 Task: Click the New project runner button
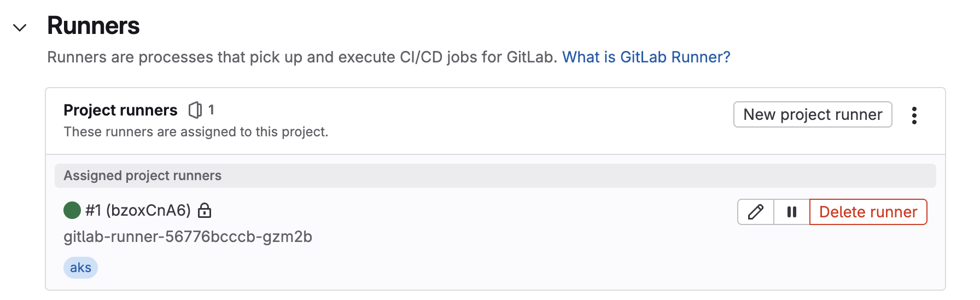(x=813, y=114)
